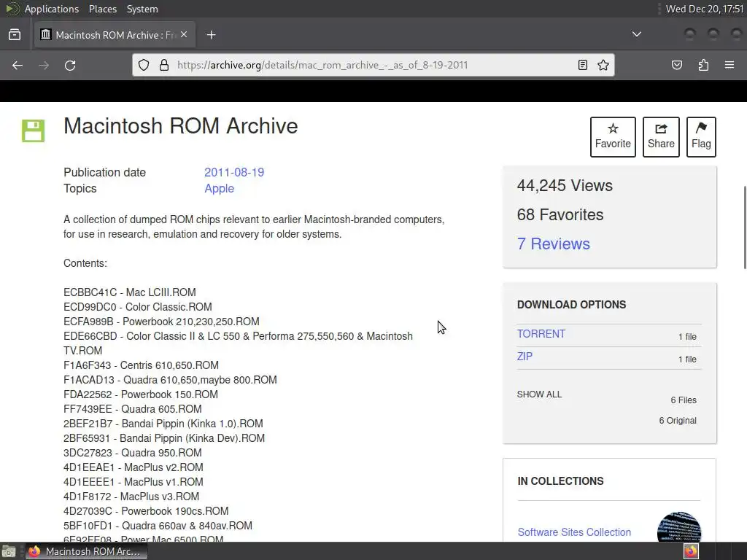This screenshot has width=747, height=560.
Task: Download the TORRENT file
Action: (x=541, y=334)
